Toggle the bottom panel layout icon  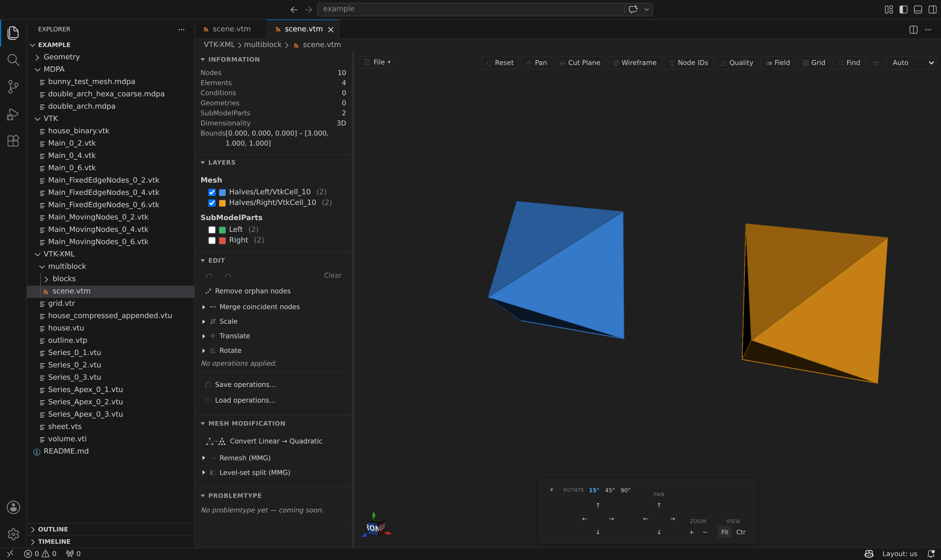(918, 10)
